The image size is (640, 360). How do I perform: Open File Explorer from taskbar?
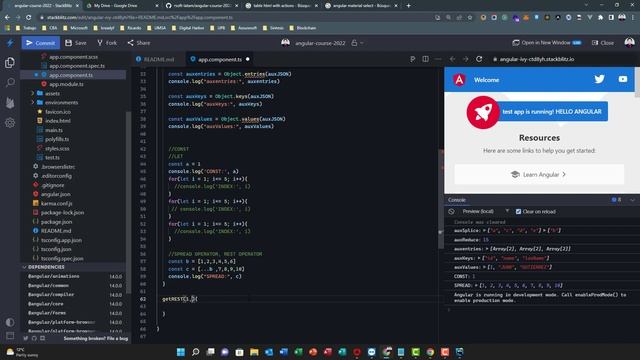pyautogui.click(x=254, y=352)
